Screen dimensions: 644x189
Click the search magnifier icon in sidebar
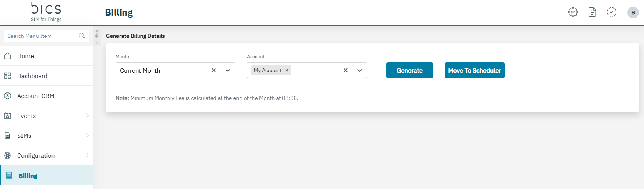82,36
